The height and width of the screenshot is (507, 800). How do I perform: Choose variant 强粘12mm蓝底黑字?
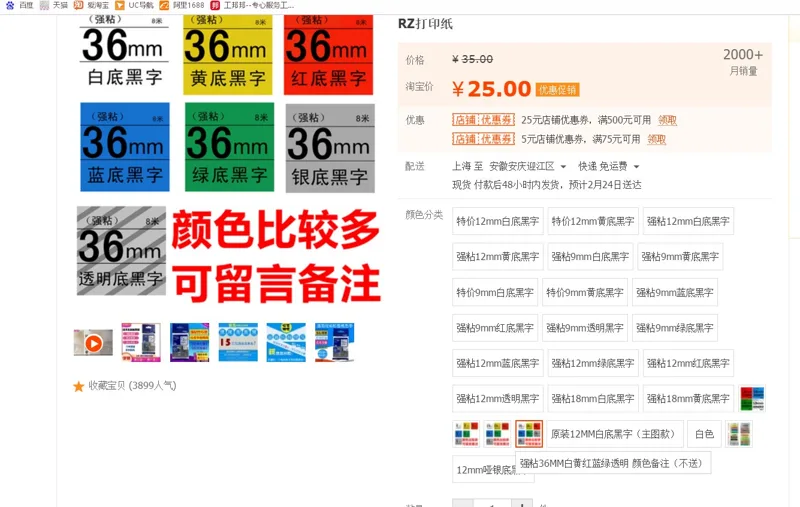click(497, 363)
